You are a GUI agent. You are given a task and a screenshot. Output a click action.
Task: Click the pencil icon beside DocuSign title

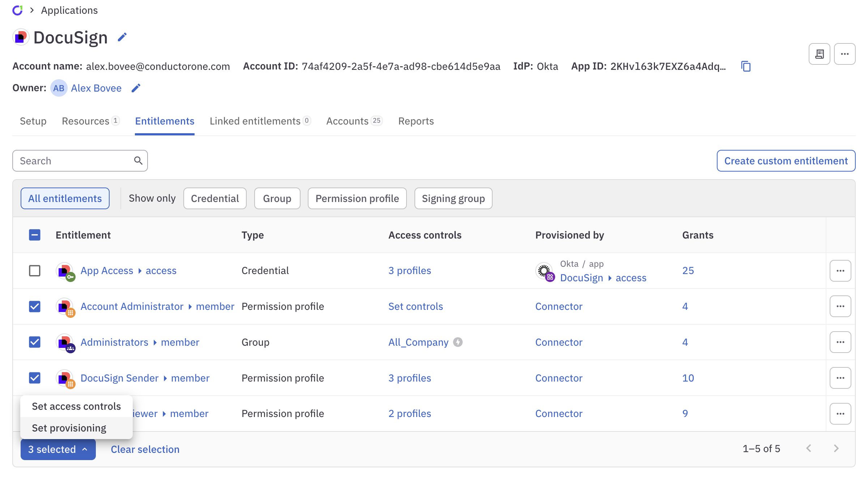pyautogui.click(x=122, y=37)
